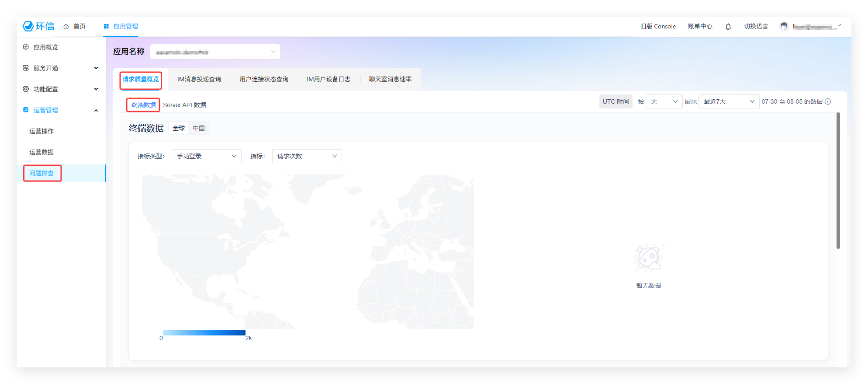Open the Server API 数据 tab
Viewport: 868px width, 384px height.
point(184,105)
